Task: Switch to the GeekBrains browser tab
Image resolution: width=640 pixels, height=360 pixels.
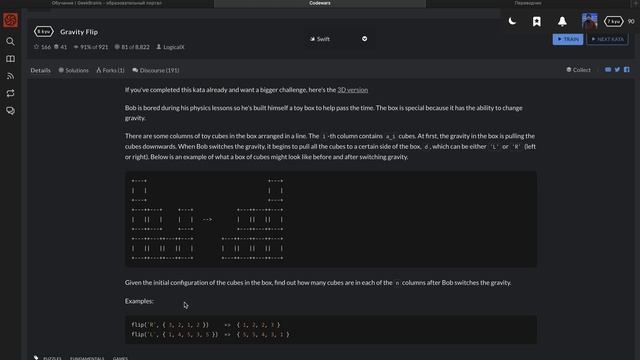Action: [x=107, y=3]
